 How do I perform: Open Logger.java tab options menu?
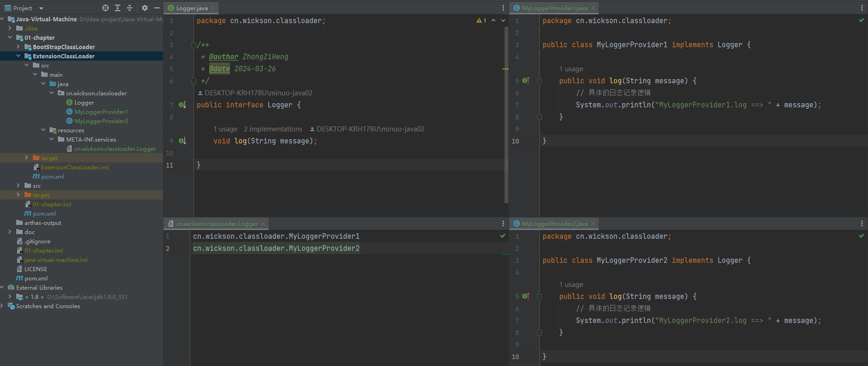click(x=503, y=8)
